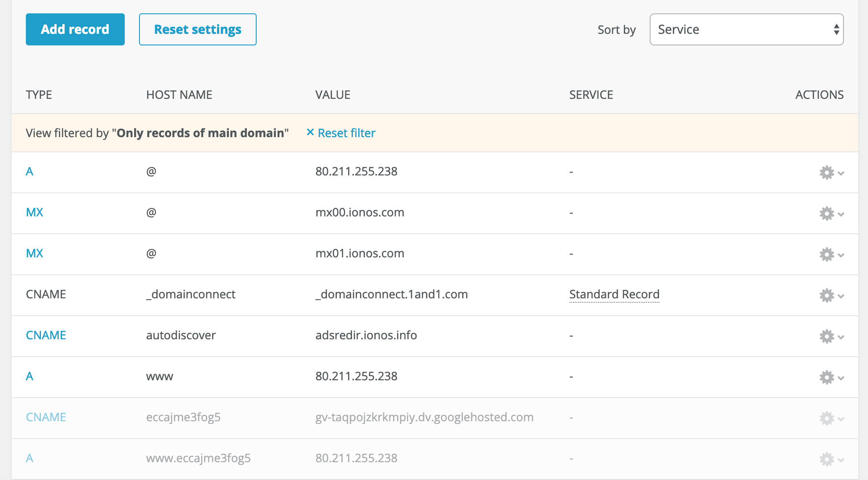
Task: Open the Sort by Service dropdown
Action: (x=746, y=29)
